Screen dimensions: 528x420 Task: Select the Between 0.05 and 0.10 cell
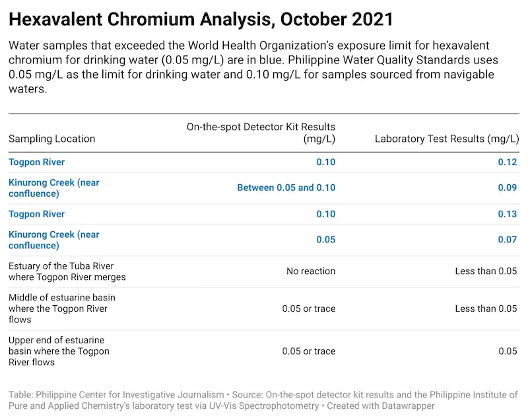click(x=286, y=188)
